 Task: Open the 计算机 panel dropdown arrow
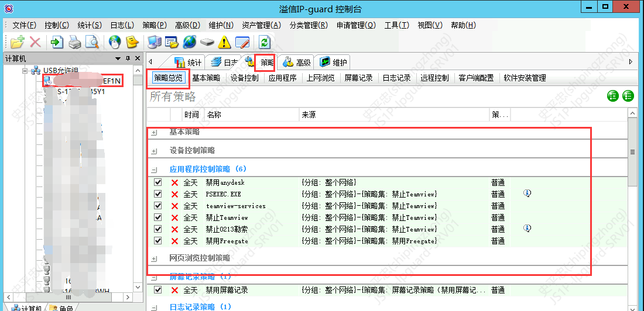pos(118,58)
